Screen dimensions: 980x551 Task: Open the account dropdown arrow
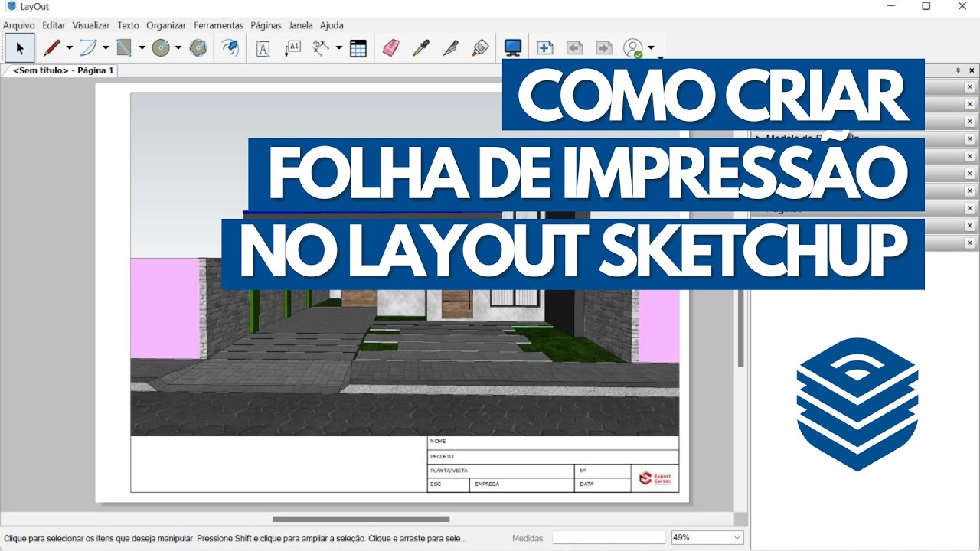[651, 48]
